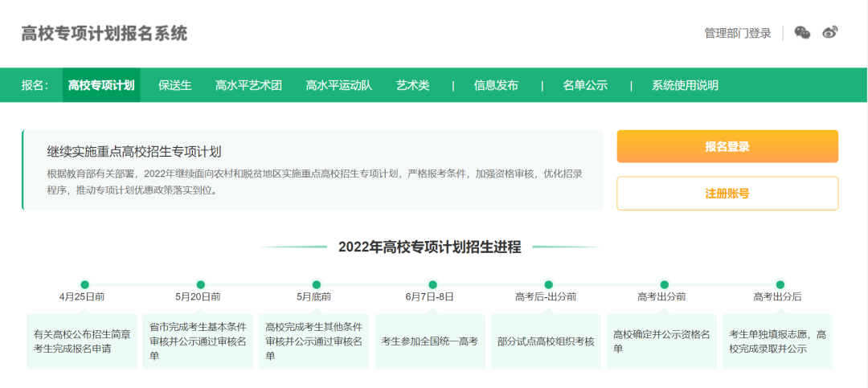Open the 考生参加全国统一高考 step card
Viewport: 868px width, 388px height.
(x=430, y=341)
